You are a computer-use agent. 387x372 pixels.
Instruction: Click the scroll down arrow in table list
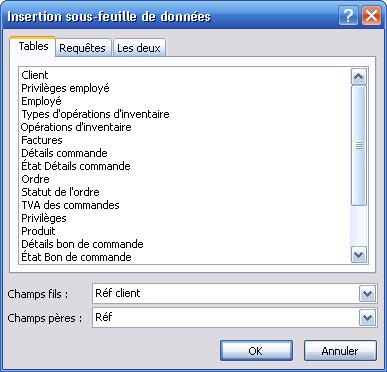359,255
